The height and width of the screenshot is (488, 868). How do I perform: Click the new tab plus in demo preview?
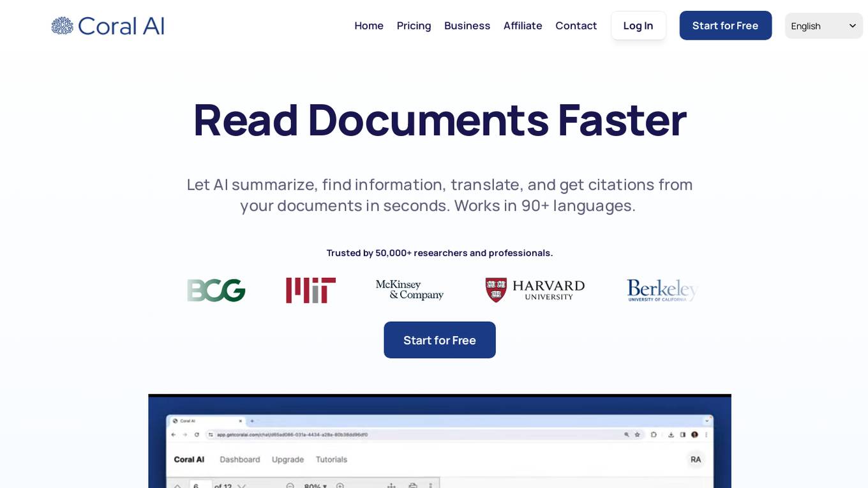(x=252, y=421)
